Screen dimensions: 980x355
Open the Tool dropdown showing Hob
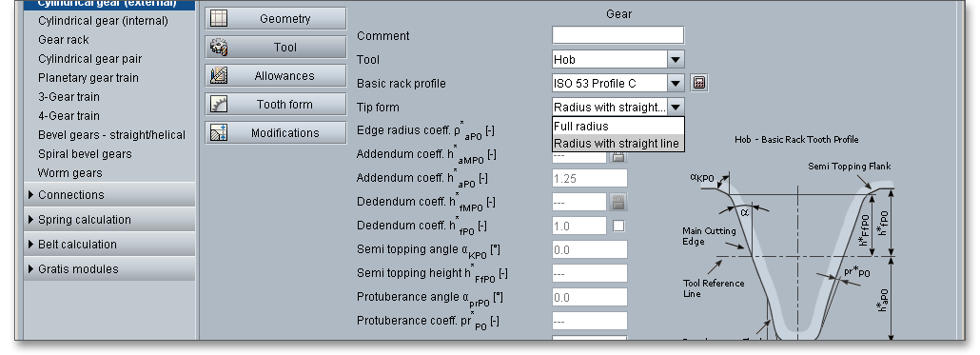tap(618, 59)
